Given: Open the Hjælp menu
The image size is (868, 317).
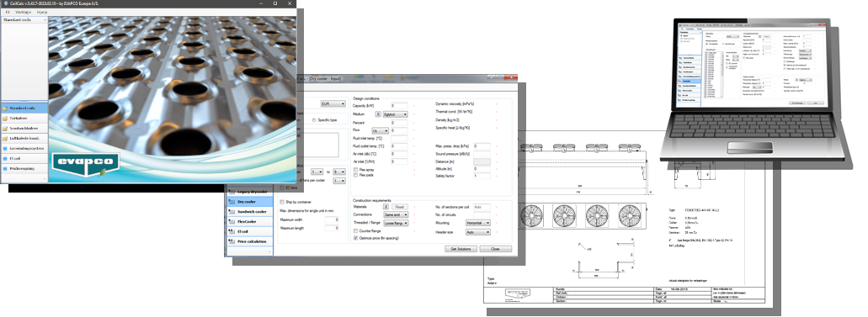Looking at the screenshot, I should (x=42, y=11).
